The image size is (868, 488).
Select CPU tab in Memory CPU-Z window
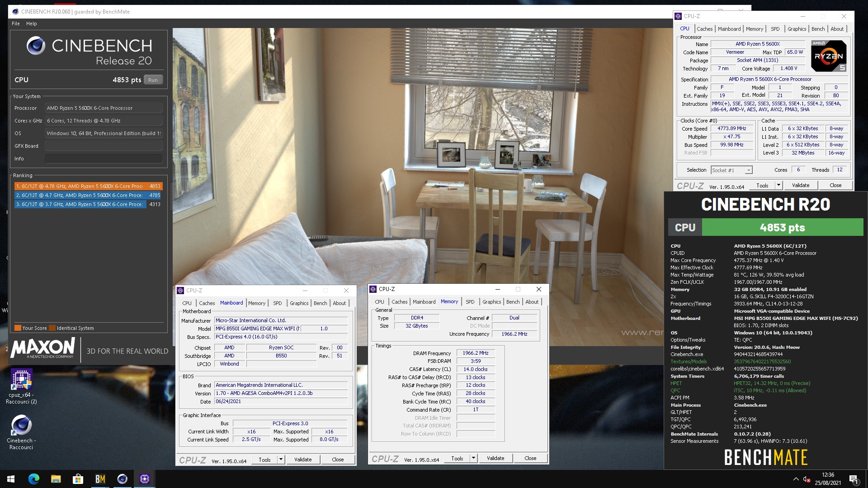click(x=379, y=302)
